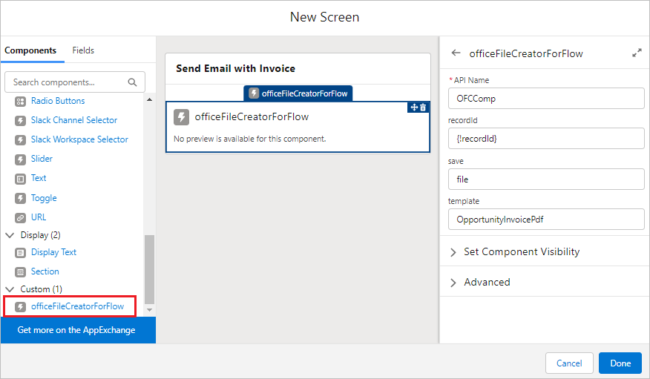The width and height of the screenshot is (650, 379).
Task: Click the Toggle component icon
Action: pyautogui.click(x=20, y=198)
